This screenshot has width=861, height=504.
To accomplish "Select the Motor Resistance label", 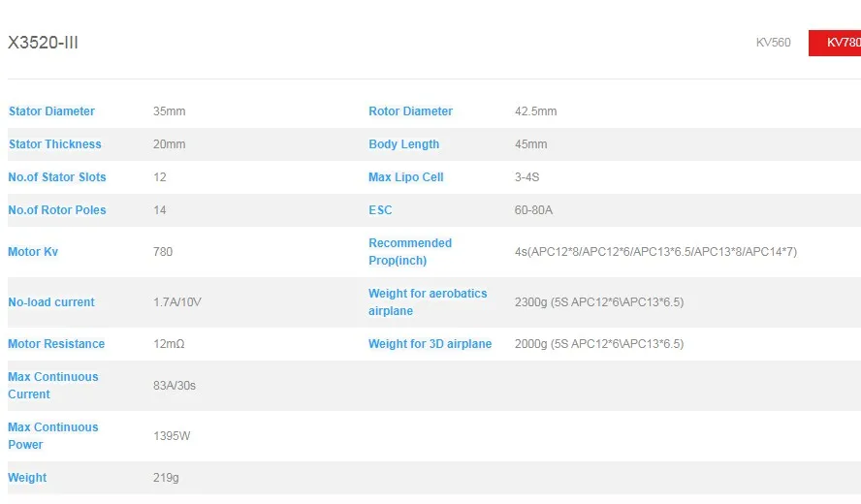I will coord(56,344).
